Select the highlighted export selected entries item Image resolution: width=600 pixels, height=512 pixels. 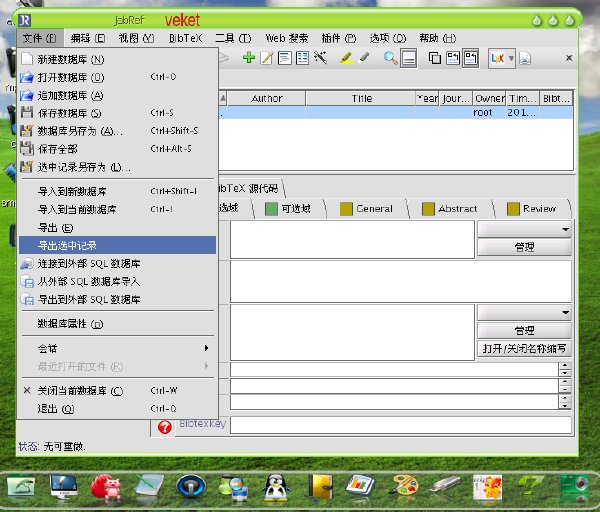tap(117, 245)
